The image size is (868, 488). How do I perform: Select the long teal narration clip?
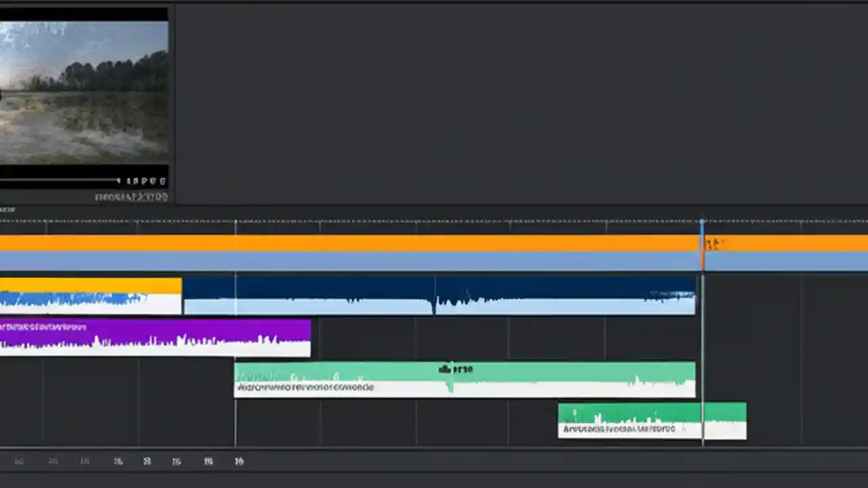465,378
